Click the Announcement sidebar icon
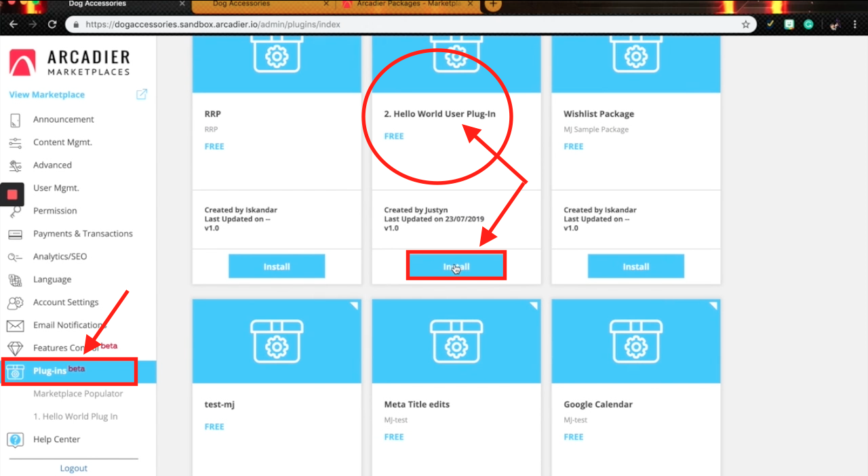This screenshot has width=868, height=476. [x=16, y=120]
